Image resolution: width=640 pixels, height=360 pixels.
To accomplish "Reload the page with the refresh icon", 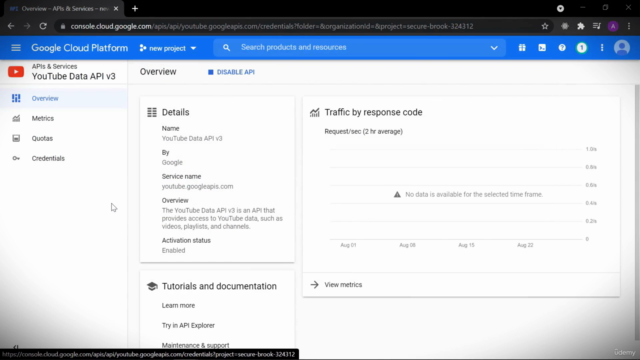I will pyautogui.click(x=43, y=26).
